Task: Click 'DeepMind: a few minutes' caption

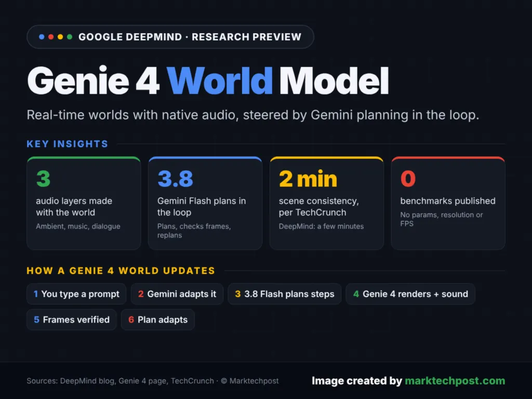Action: [321, 227]
